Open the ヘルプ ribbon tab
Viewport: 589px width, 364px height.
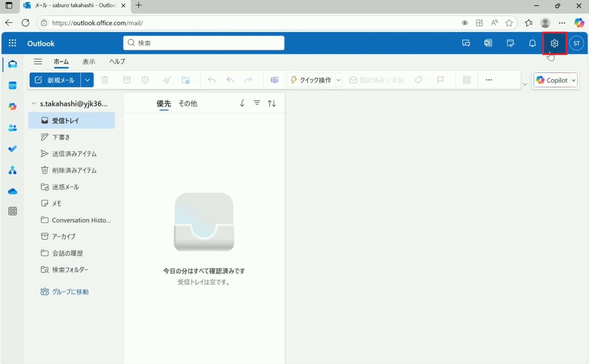pos(117,62)
